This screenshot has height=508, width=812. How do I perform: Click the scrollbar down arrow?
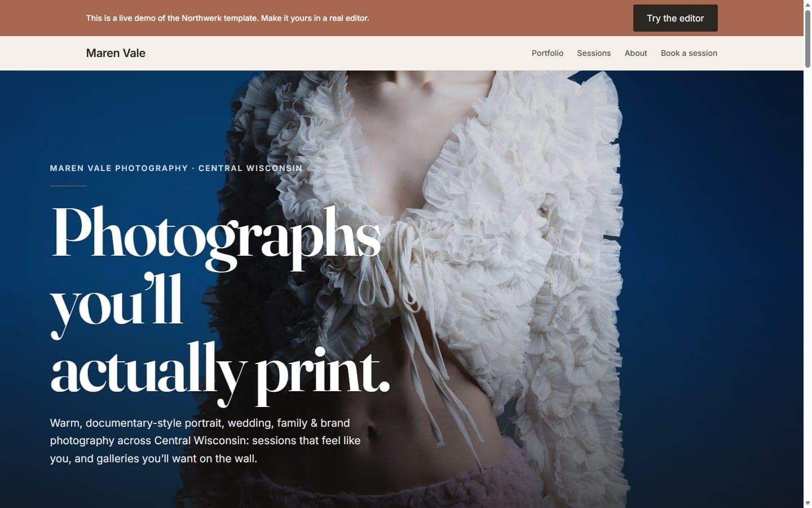click(x=807, y=503)
